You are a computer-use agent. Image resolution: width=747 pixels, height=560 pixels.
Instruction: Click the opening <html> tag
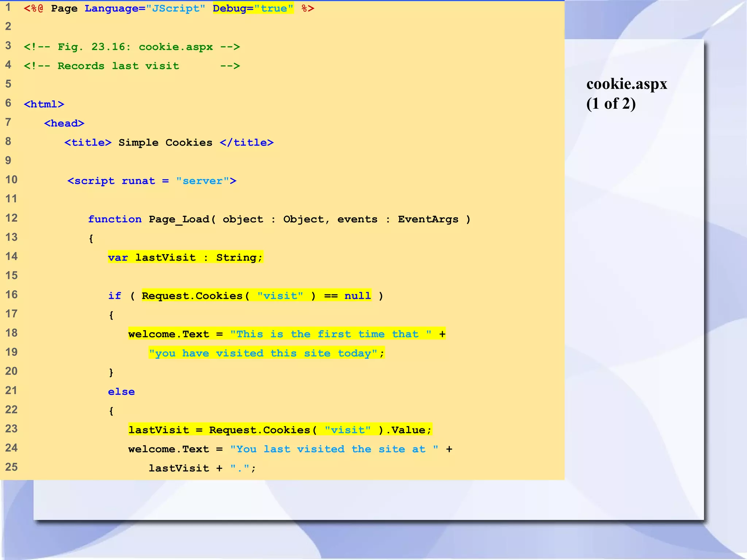[44, 104]
